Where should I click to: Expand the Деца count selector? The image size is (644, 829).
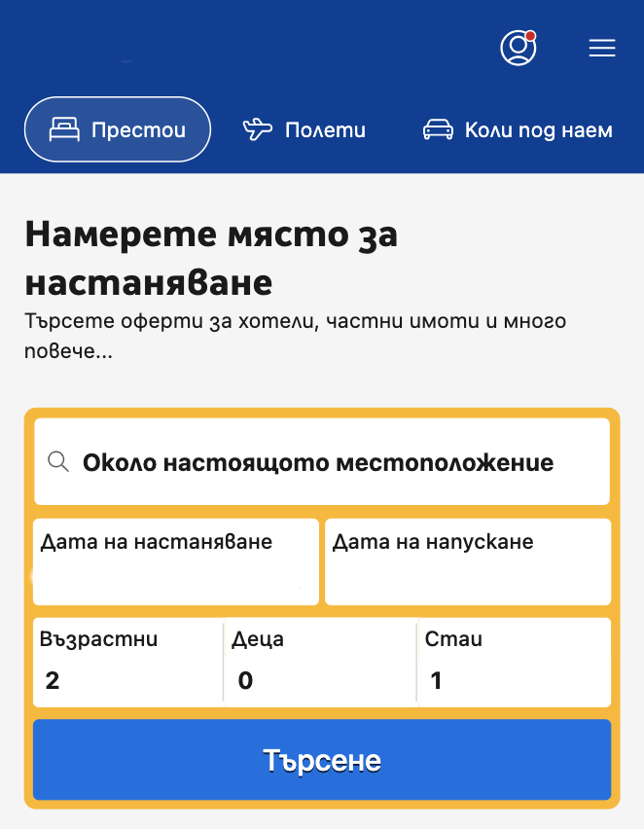point(320,663)
